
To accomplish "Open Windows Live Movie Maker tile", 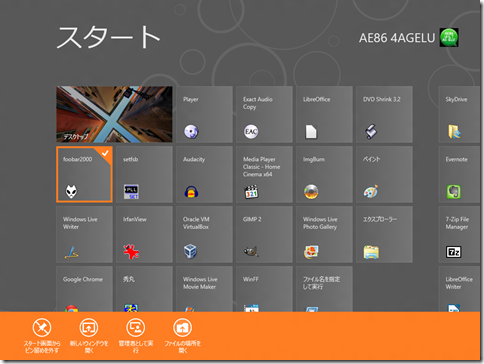I will pyautogui.click(x=204, y=289).
